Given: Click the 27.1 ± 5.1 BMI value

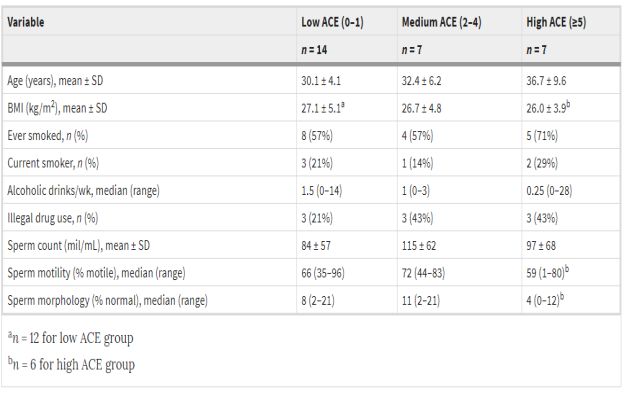Looking at the screenshot, I should point(323,108).
